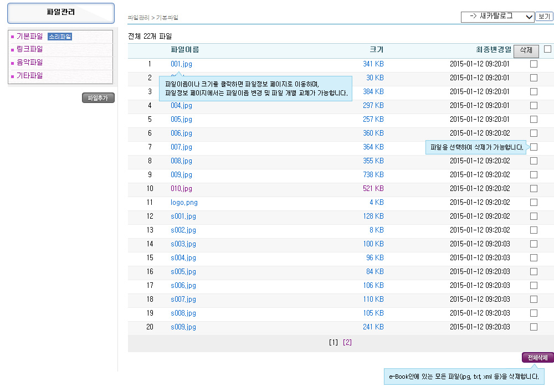Select 링크파일 in the sidebar menu

point(29,49)
